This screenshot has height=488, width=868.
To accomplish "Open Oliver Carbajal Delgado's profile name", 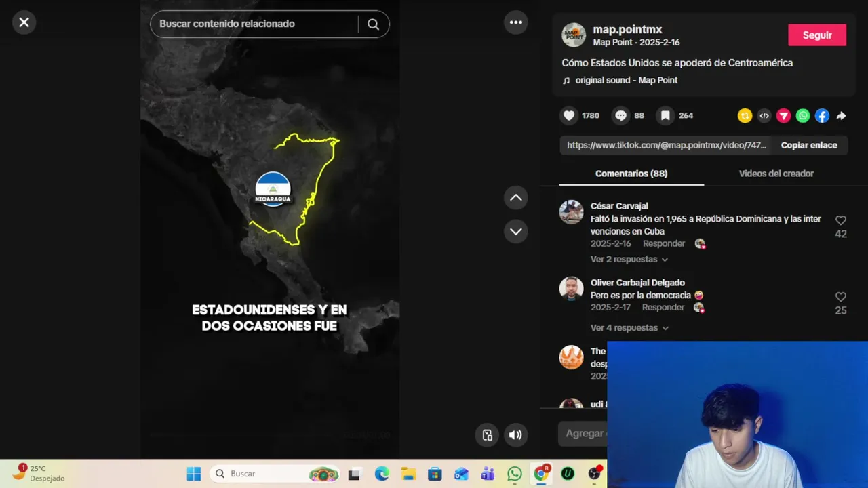I will point(637,283).
